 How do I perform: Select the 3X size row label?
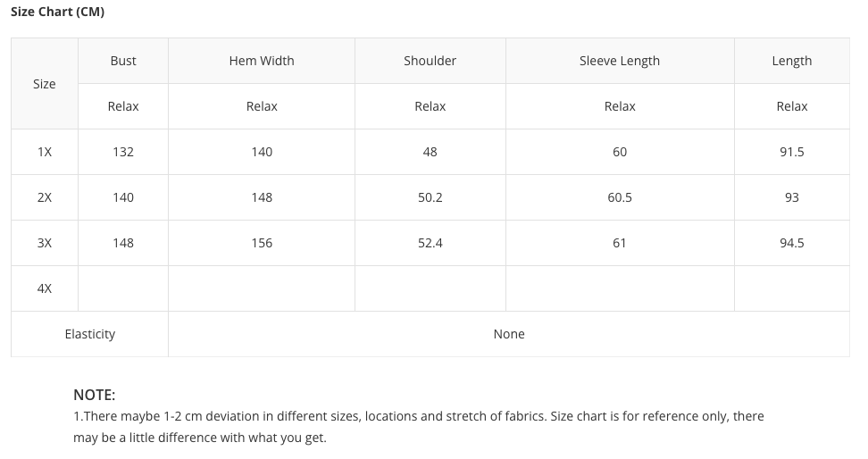(45, 243)
